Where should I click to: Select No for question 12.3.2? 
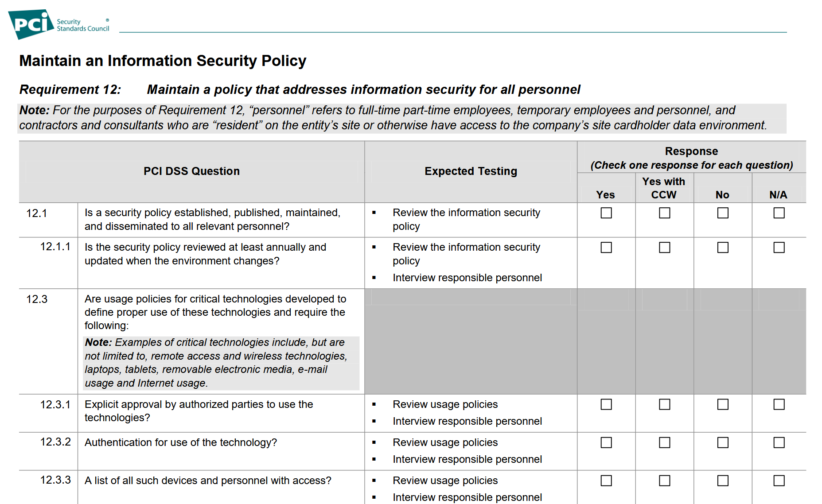pyautogui.click(x=722, y=442)
